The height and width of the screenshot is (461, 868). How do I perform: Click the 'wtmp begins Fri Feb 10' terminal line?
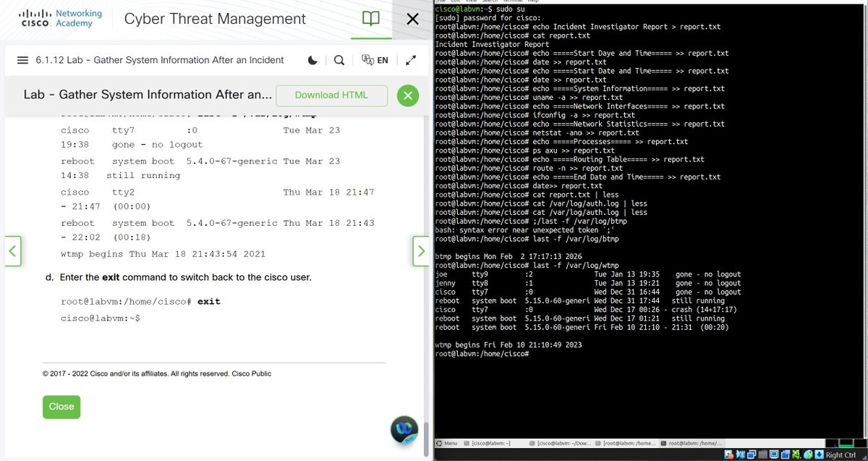pyautogui.click(x=509, y=344)
